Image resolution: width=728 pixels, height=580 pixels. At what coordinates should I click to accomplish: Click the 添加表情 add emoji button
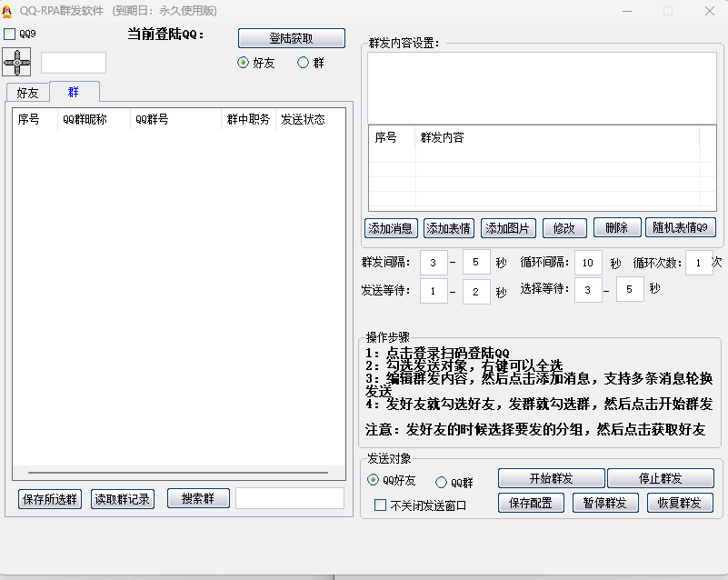[448, 227]
